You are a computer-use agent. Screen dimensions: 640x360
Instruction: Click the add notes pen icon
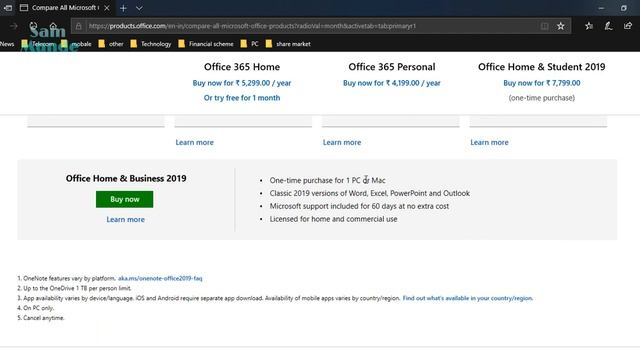pyautogui.click(x=608, y=26)
